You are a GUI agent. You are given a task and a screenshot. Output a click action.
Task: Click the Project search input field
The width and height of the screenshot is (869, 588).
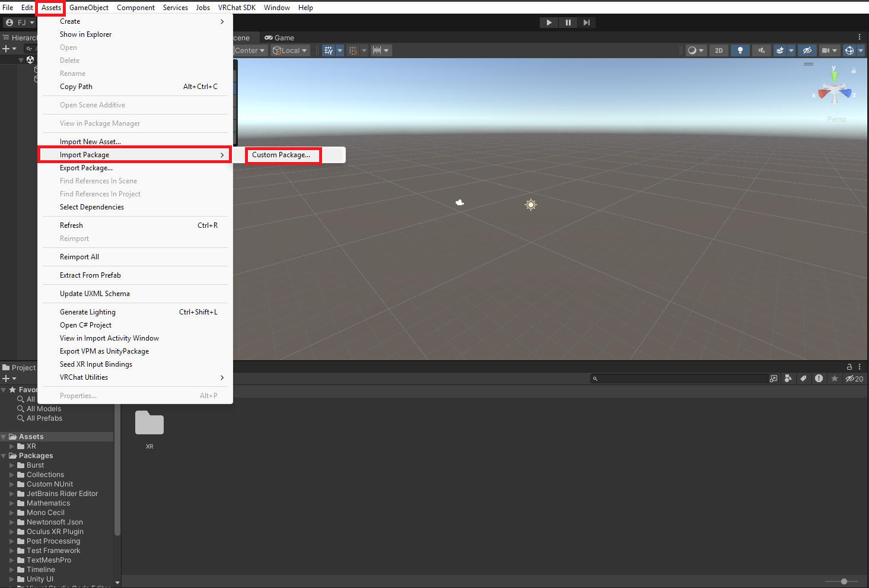(682, 379)
